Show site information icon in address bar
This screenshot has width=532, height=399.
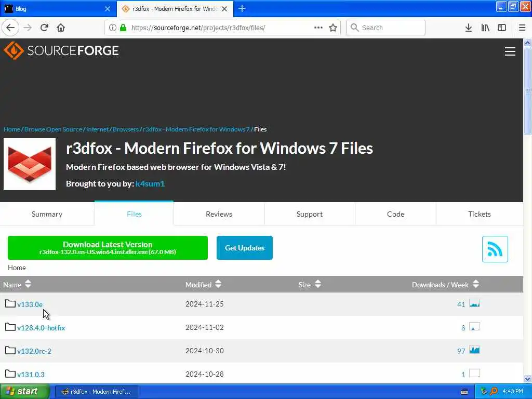tap(112, 28)
